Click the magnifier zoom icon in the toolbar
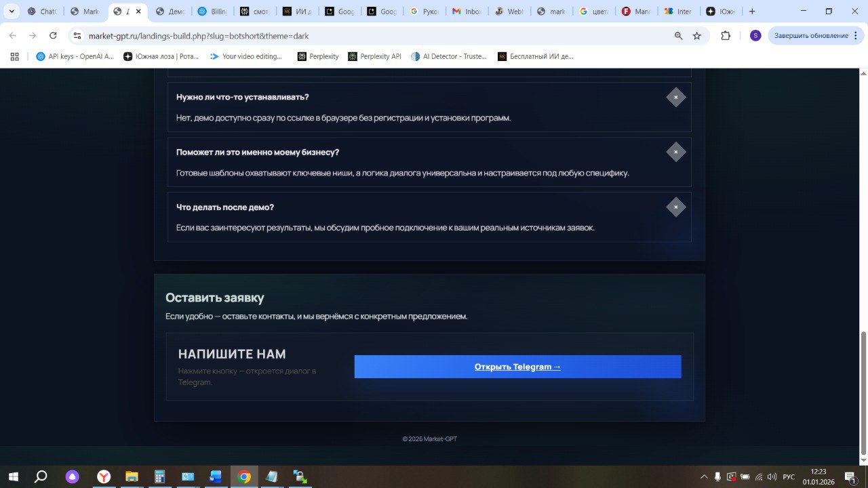868x488 pixels. point(677,35)
